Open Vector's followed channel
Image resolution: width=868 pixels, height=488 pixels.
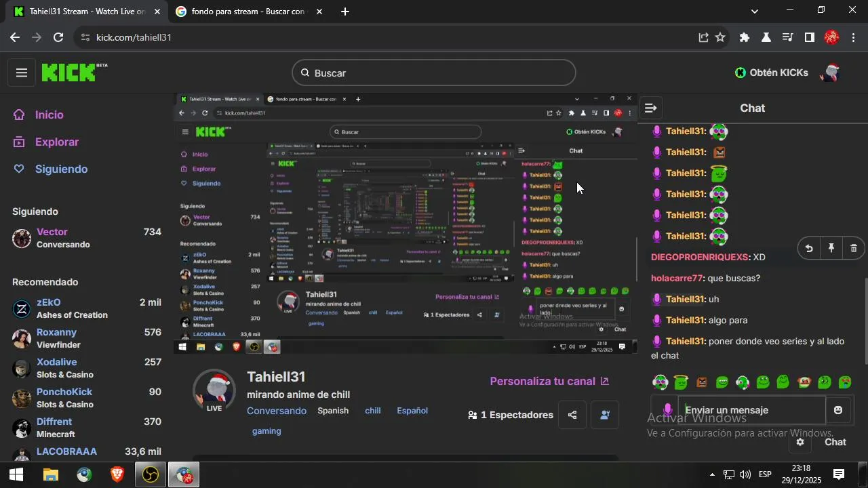(87, 238)
